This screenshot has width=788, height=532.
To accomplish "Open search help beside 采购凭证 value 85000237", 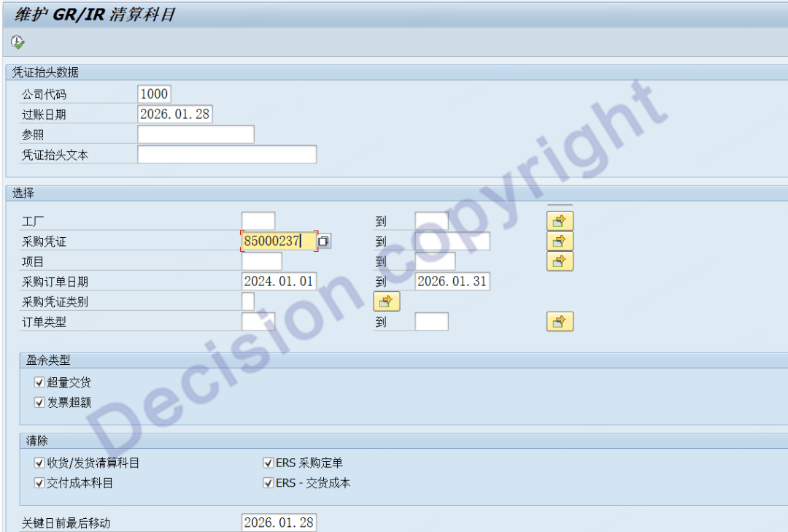I will tap(324, 241).
